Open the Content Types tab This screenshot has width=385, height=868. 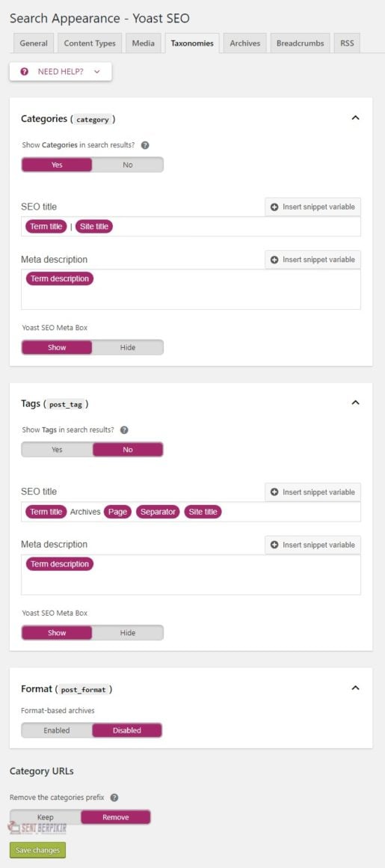coord(90,43)
